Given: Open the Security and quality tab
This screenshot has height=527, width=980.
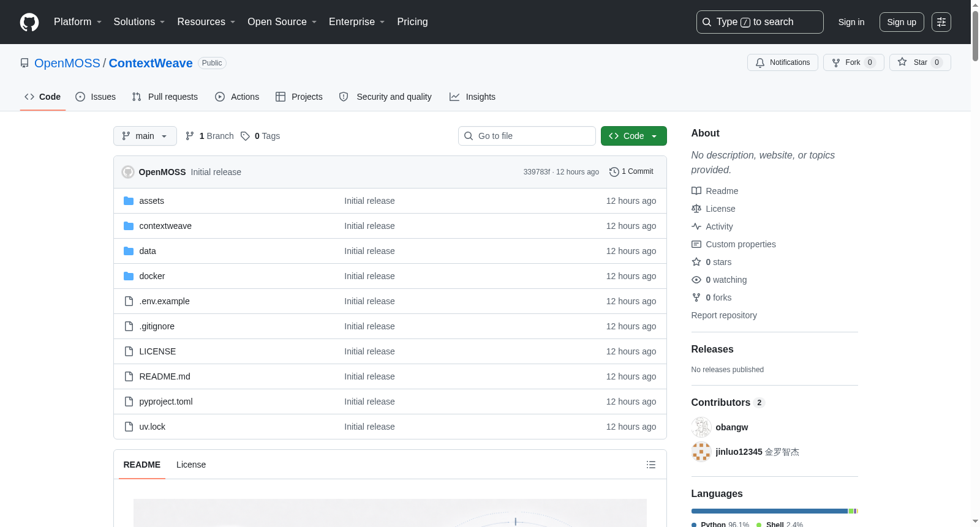Looking at the screenshot, I should point(385,97).
